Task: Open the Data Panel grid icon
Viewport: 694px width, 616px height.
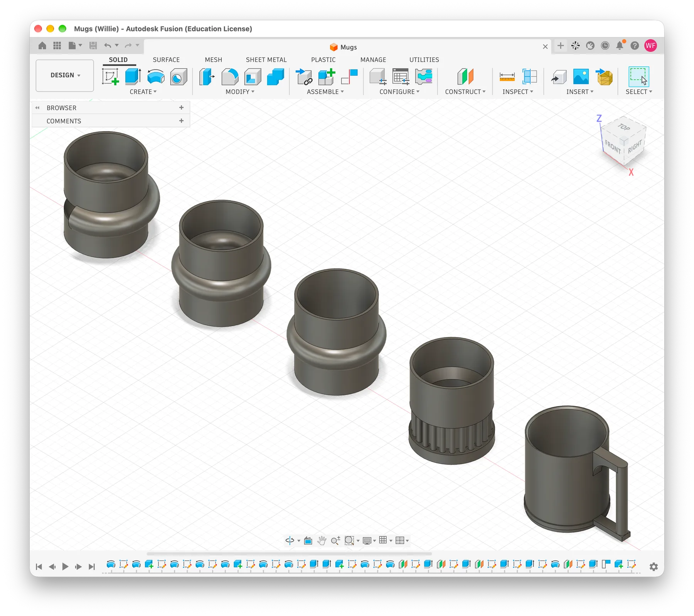Action: pos(57,46)
